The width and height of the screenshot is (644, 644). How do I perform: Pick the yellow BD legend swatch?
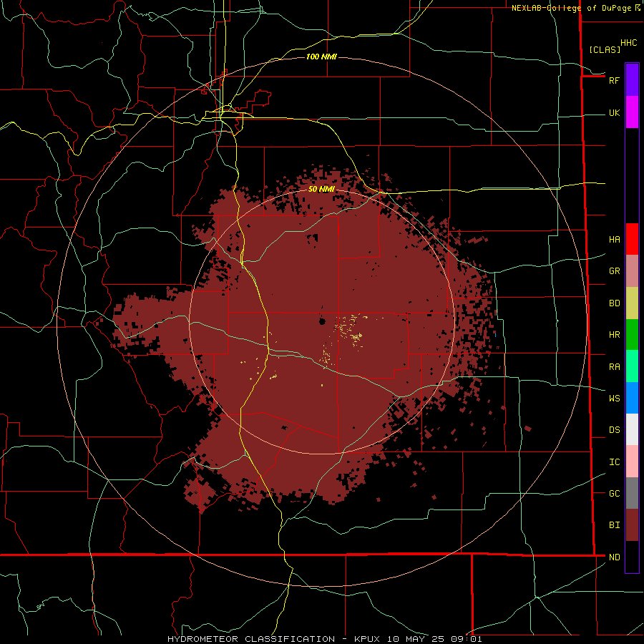click(632, 303)
